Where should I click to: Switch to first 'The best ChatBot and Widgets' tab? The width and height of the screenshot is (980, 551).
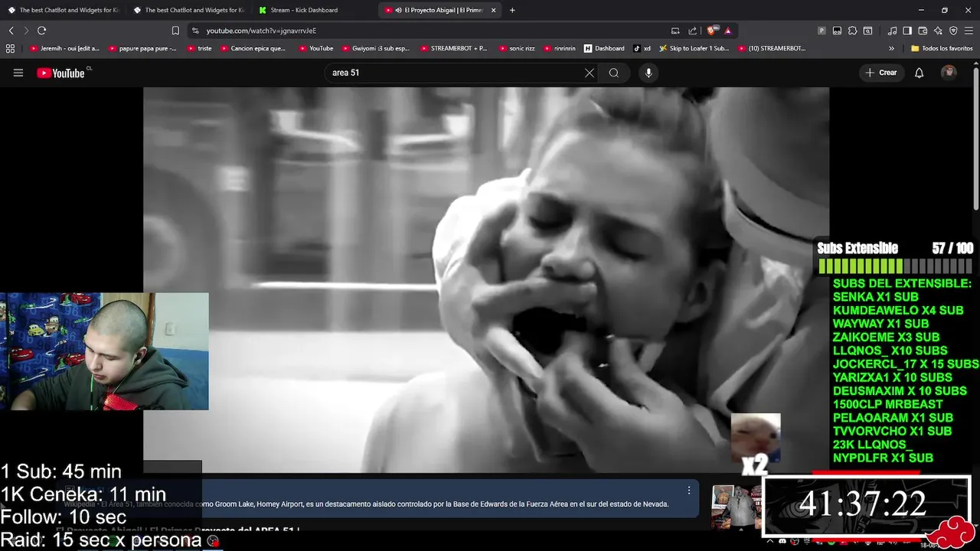(x=63, y=10)
